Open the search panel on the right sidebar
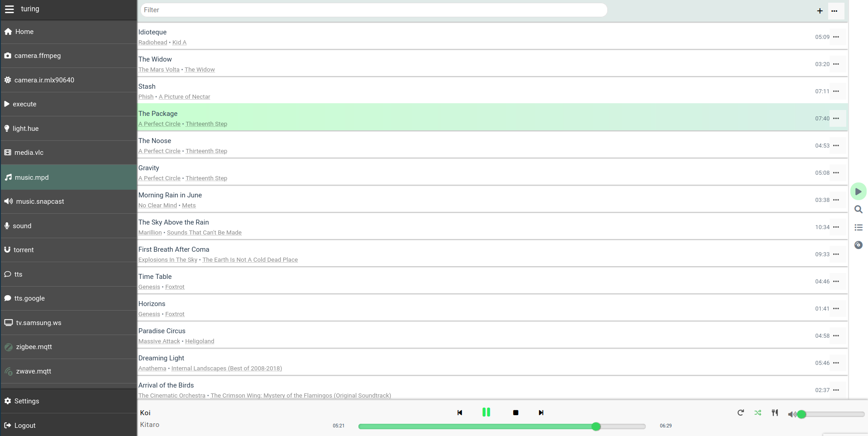Viewport: 868px width, 436px height. (x=858, y=209)
